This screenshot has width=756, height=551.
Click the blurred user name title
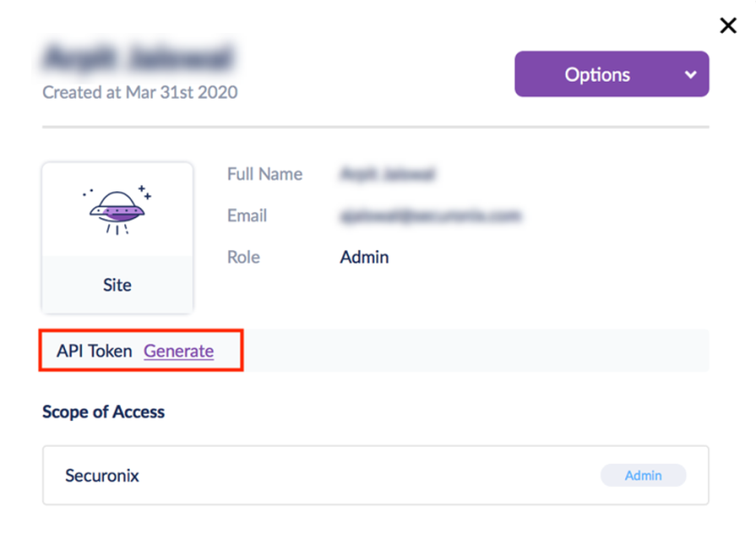[139, 59]
